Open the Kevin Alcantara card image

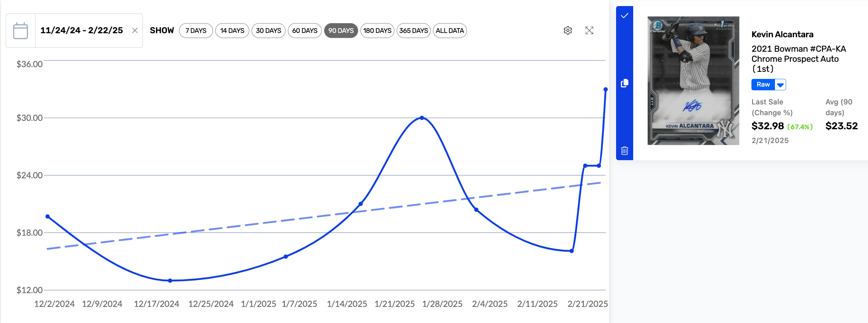pos(693,81)
